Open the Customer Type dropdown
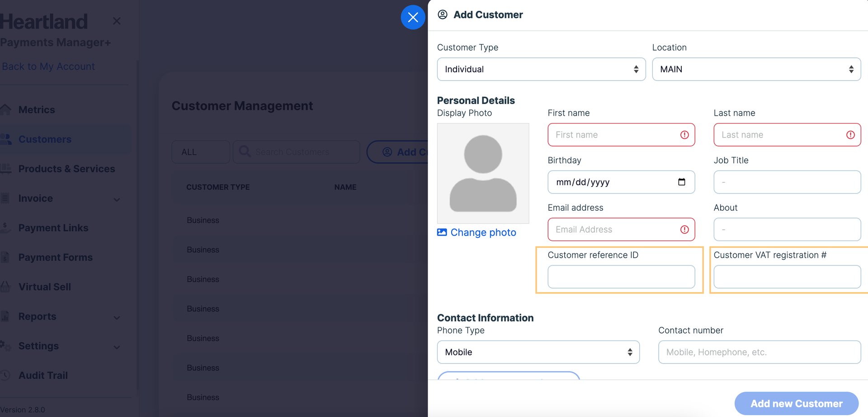This screenshot has height=417, width=868. pyautogui.click(x=541, y=69)
